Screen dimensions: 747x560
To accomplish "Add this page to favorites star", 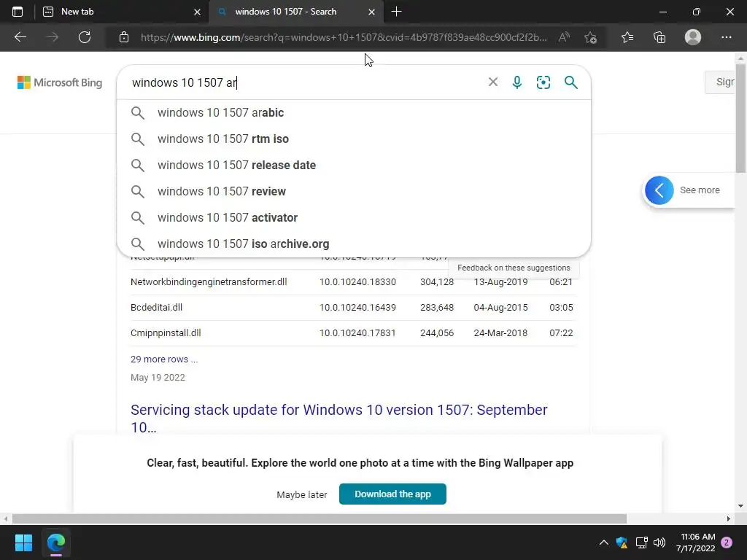I will click(591, 37).
